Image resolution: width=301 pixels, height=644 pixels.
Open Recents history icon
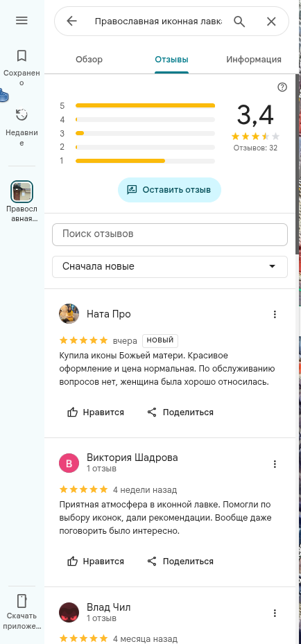21,115
